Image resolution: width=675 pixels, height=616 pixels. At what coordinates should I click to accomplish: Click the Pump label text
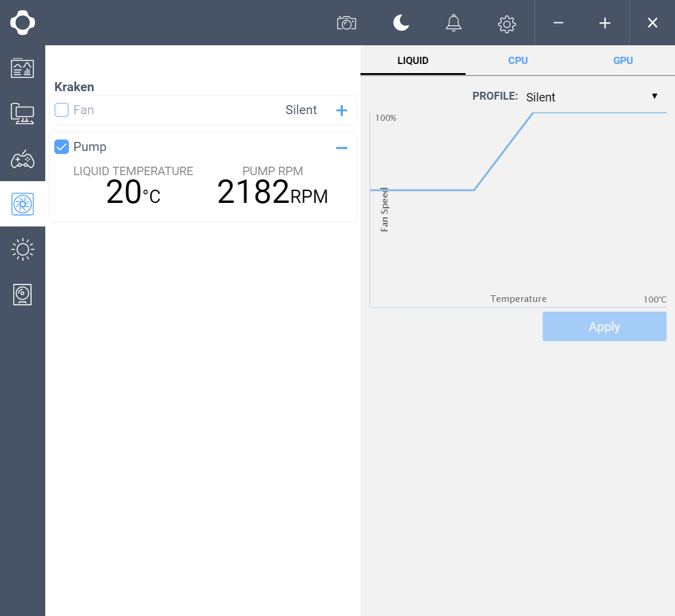tap(89, 147)
